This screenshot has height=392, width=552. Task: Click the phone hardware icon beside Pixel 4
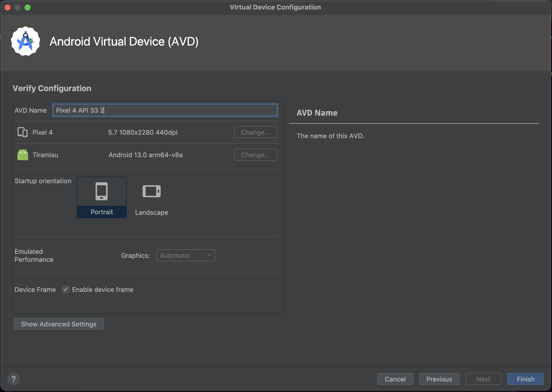tap(22, 132)
